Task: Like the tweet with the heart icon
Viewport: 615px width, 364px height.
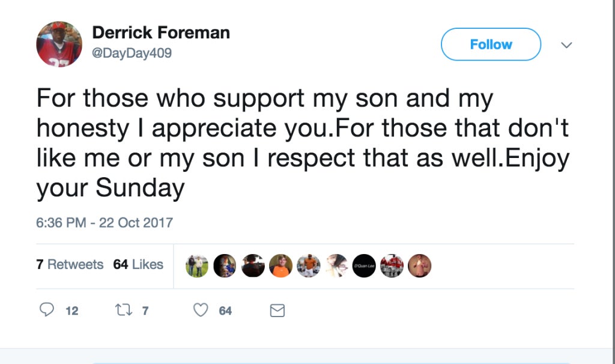Action: click(201, 310)
